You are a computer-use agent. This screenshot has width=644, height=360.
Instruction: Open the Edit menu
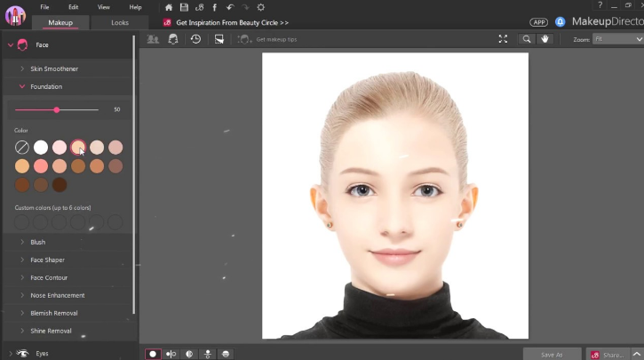[73, 7]
